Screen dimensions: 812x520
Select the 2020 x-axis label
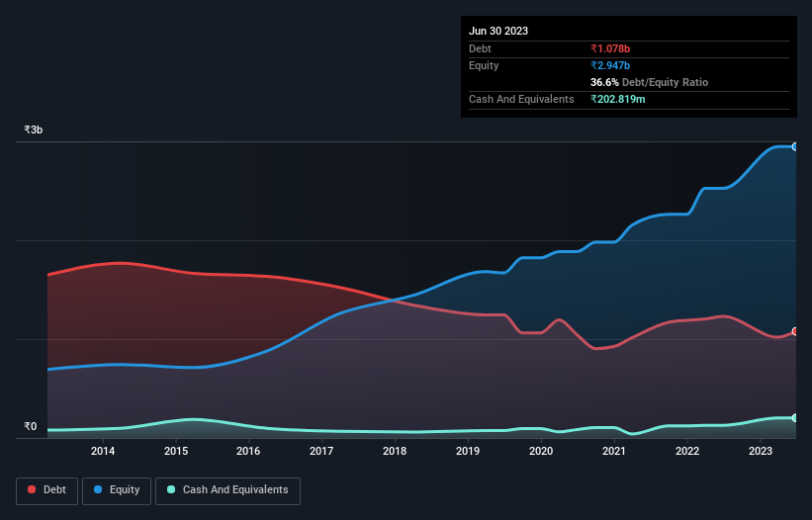(x=541, y=451)
